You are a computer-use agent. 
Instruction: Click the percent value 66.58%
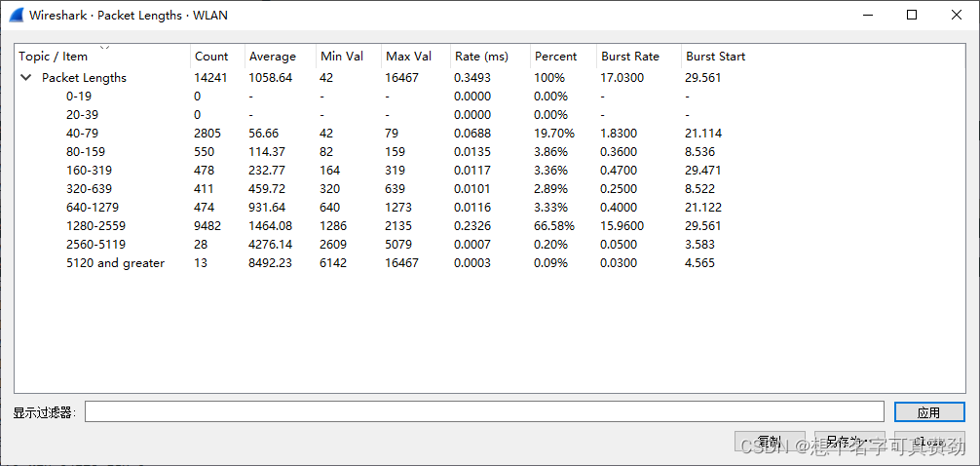[554, 226]
